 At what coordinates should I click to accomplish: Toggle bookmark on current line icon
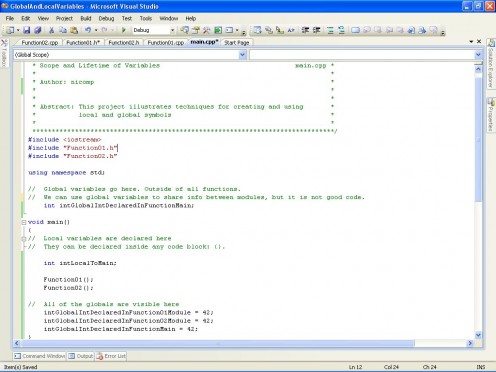point(355,30)
